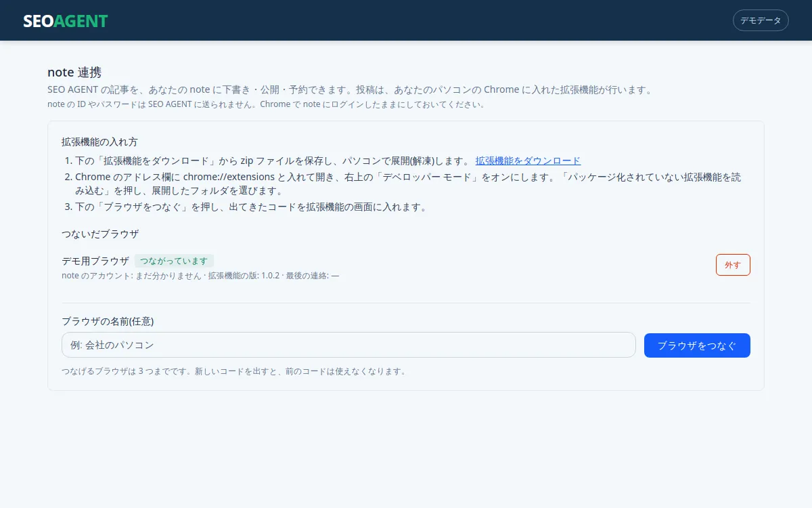
Task: Open the デモデータ button
Action: pyautogui.click(x=761, y=20)
